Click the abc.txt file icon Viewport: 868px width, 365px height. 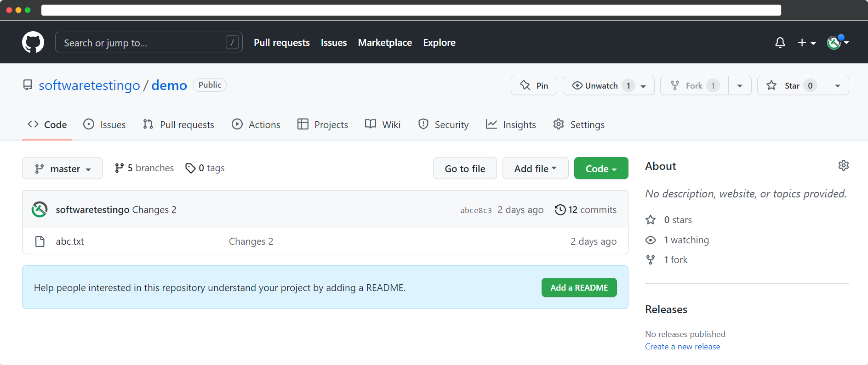point(40,241)
